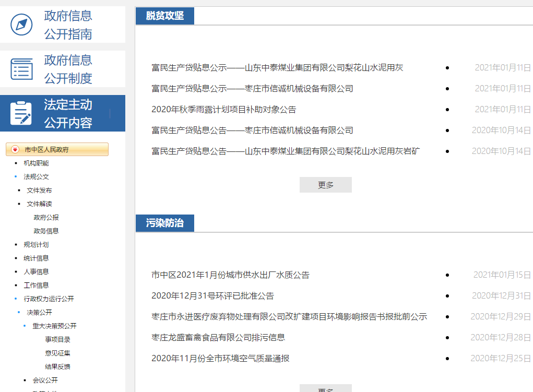Open the 重大决策预公开 tree node
The height and width of the screenshot is (392, 533).
(54, 326)
